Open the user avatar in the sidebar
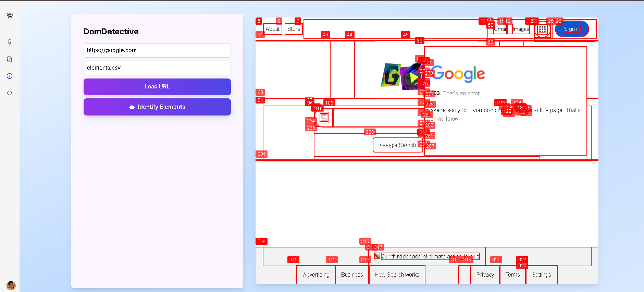 (x=11, y=285)
